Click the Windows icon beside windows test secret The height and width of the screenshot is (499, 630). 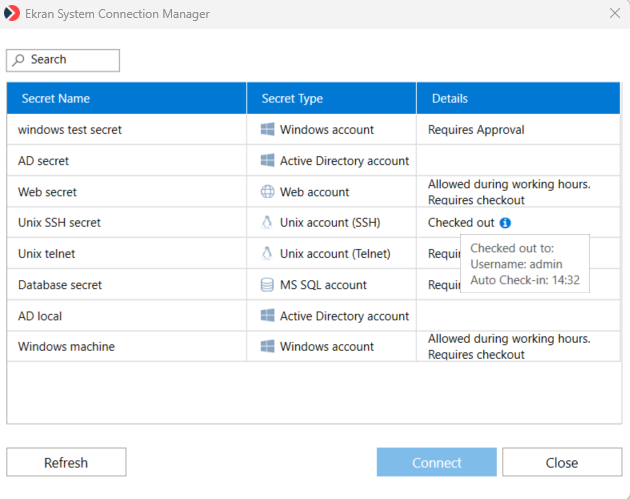click(267, 130)
